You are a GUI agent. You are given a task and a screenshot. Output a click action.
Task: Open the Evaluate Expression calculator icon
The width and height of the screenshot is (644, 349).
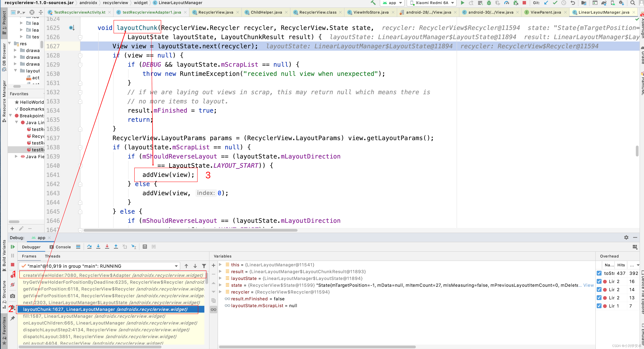[x=145, y=247]
